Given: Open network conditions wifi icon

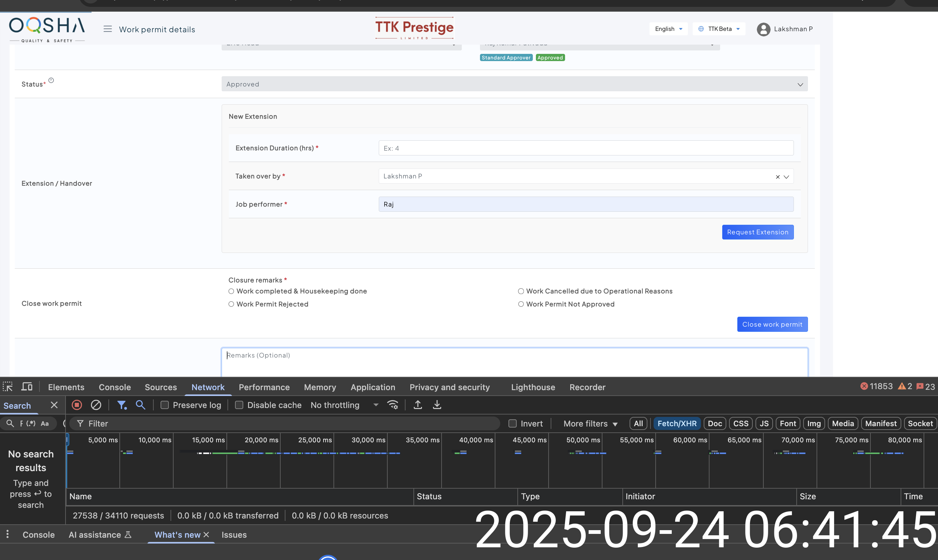Looking at the screenshot, I should pos(393,405).
